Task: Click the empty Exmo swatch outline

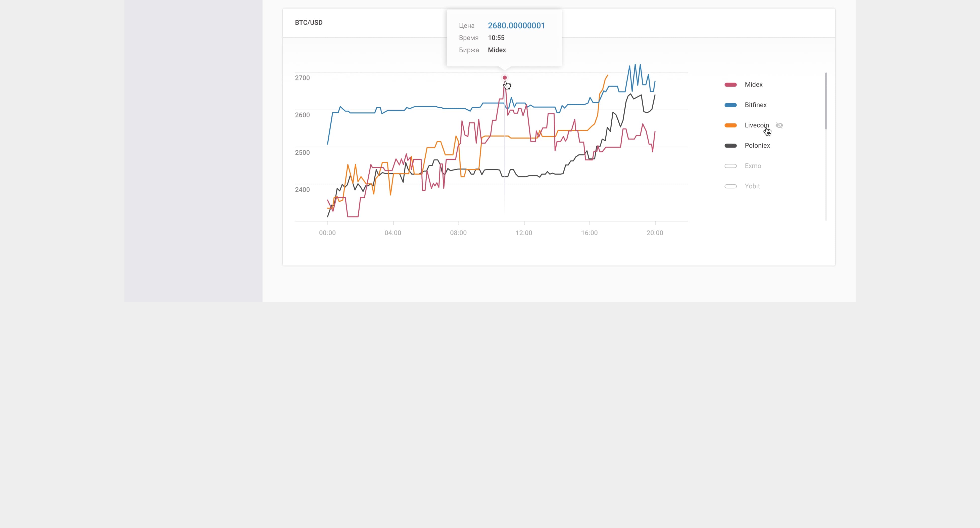Action: tap(730, 166)
